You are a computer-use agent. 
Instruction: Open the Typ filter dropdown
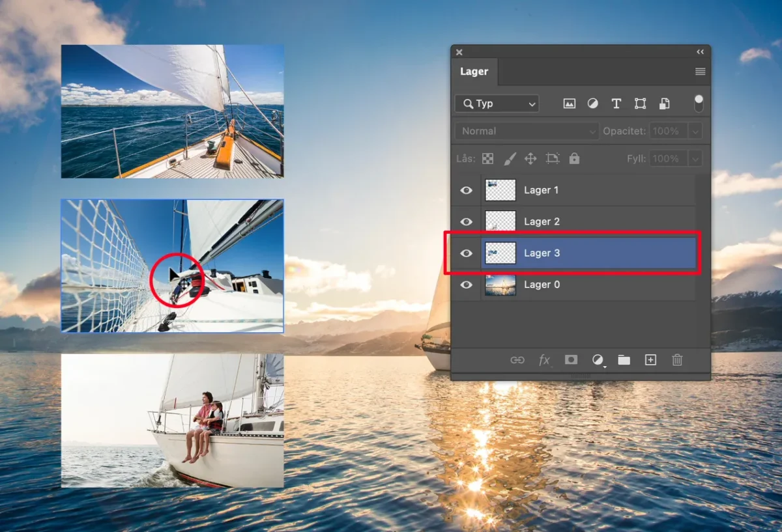point(497,104)
